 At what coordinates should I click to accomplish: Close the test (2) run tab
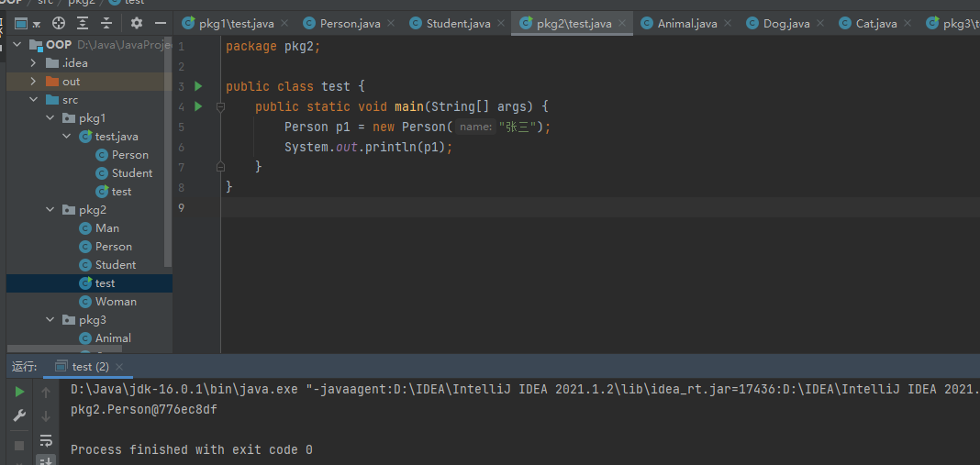pos(119,367)
